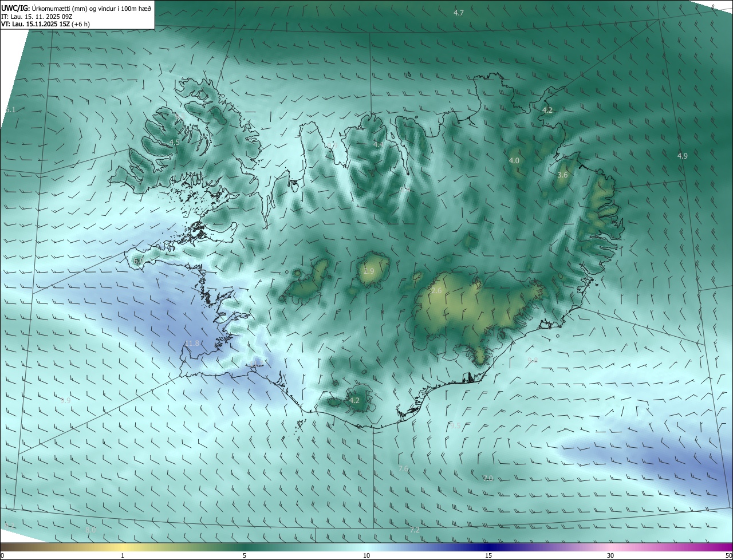
Task: Click the 4.4 value in north Iceland
Action: coord(379,145)
